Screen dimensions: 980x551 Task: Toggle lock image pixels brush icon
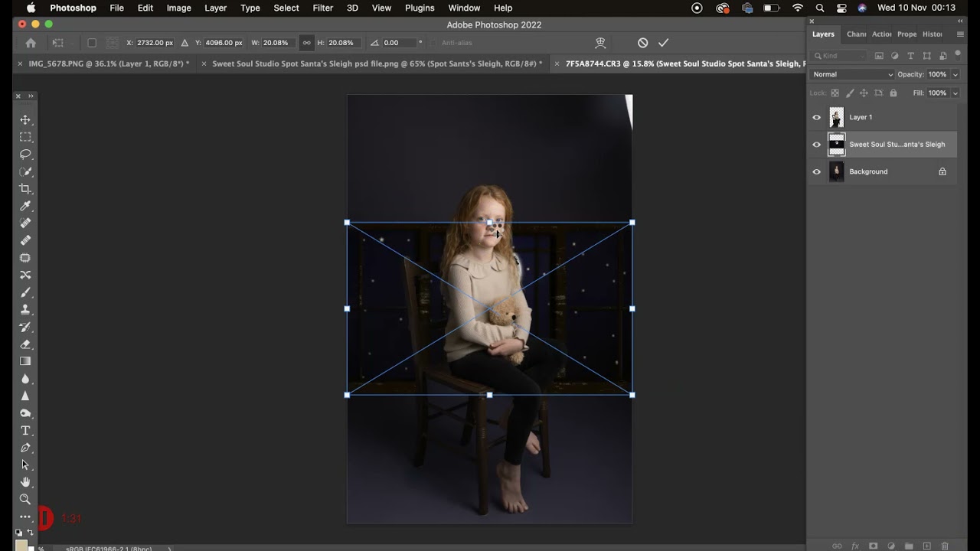tap(849, 93)
